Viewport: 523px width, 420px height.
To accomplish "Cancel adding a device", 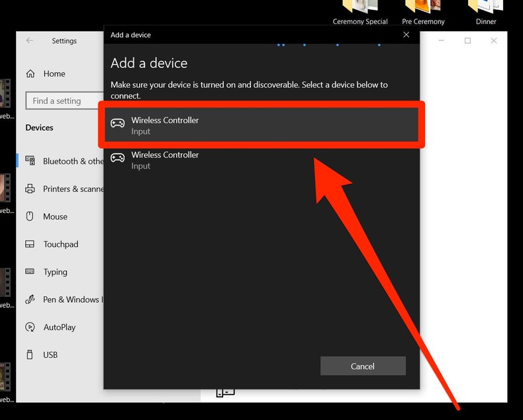I will pos(363,366).
